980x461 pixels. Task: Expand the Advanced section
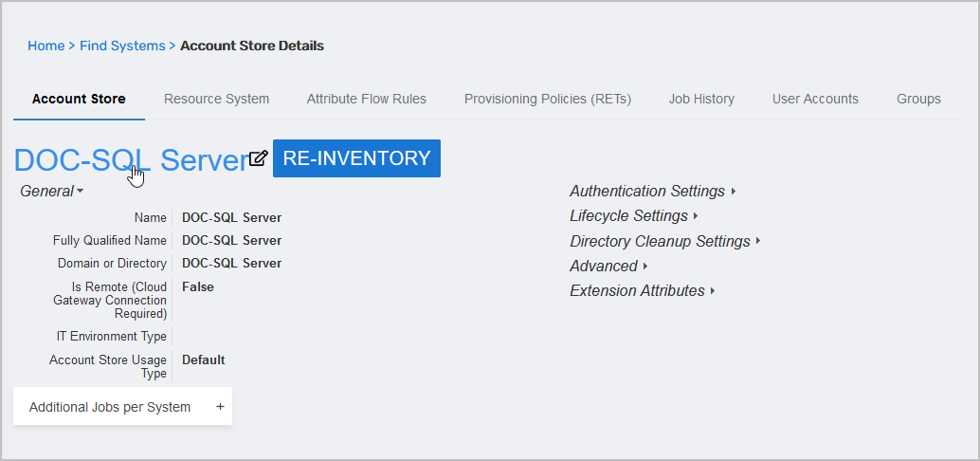608,267
